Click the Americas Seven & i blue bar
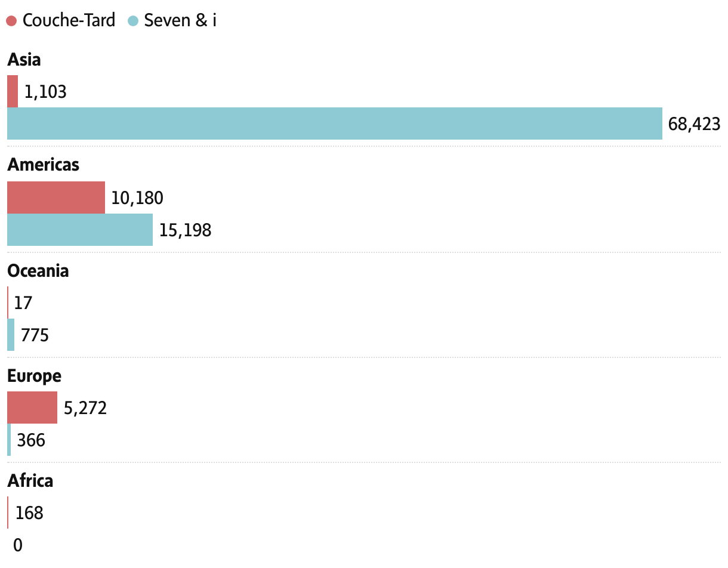Screen dimensions: 728x568 (x=80, y=230)
